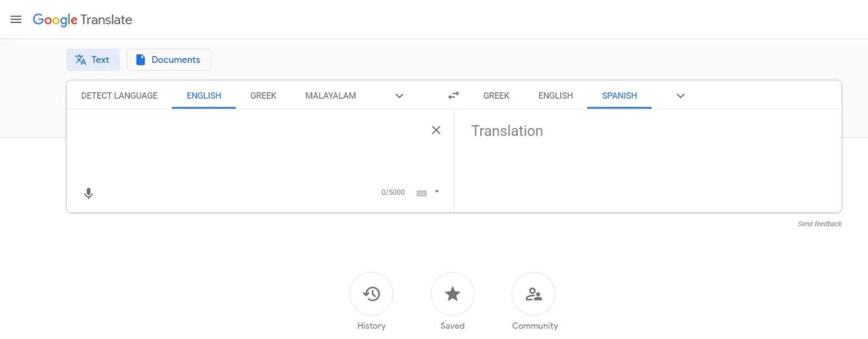Open Saved translations star icon
The image size is (868, 339).
(x=452, y=294)
